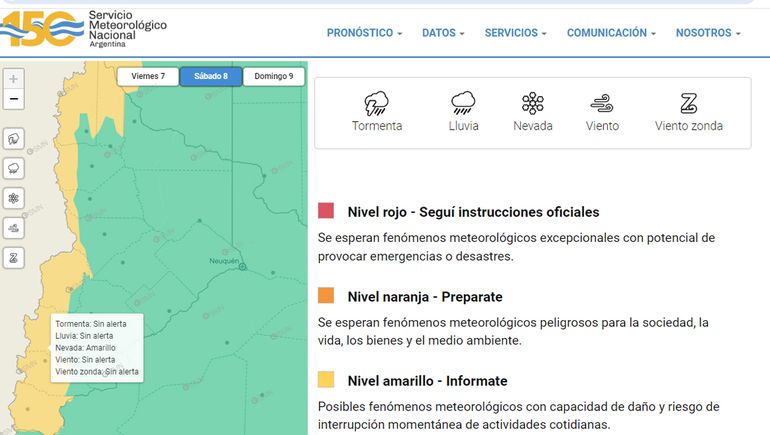The height and width of the screenshot is (435, 770).
Task: Switch to the Viernes 7 tab
Action: (x=148, y=76)
